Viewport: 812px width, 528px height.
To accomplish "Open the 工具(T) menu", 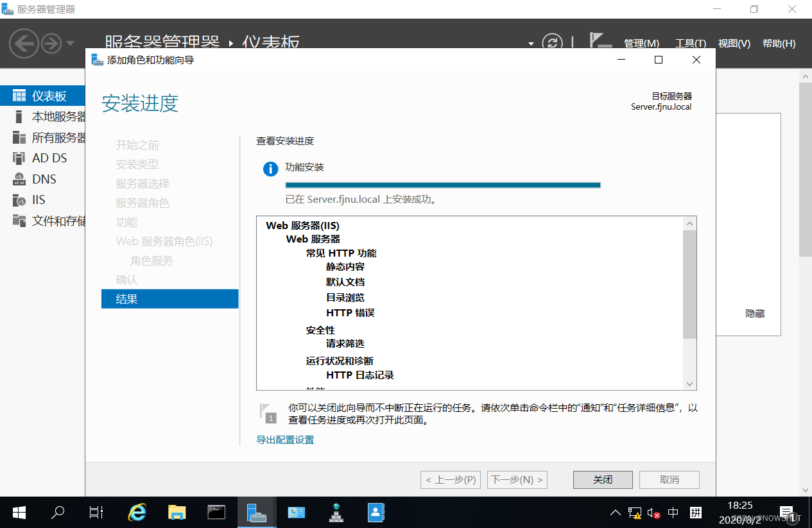I will (x=691, y=43).
